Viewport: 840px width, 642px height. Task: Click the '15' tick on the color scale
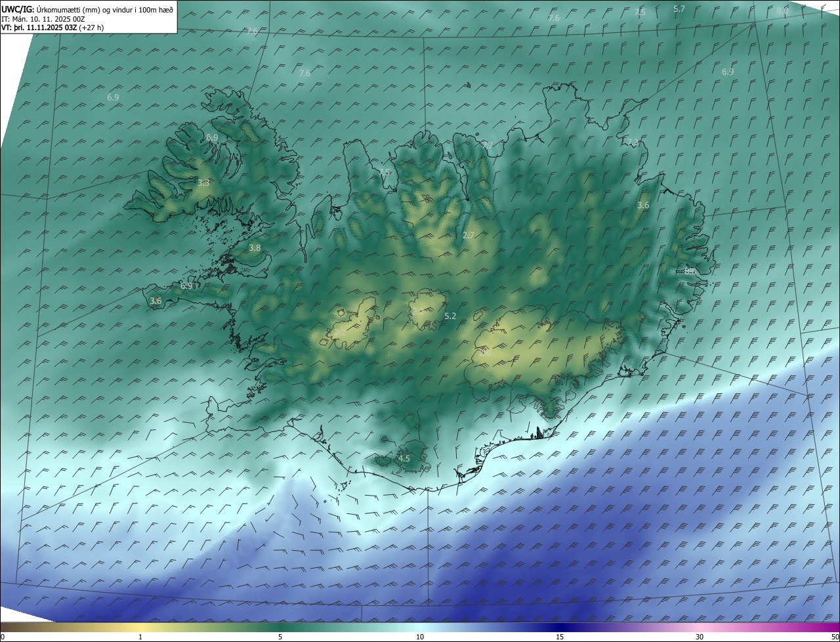coord(560,637)
